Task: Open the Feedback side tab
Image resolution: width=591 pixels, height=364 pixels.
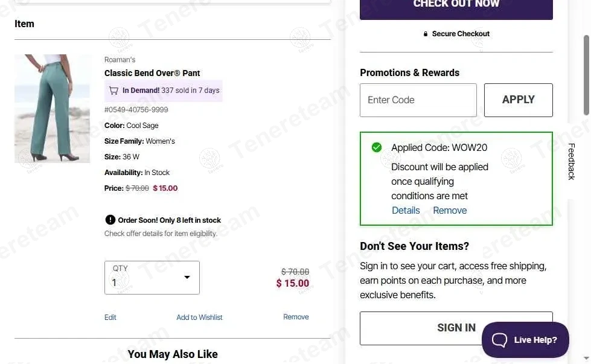Action: [571, 161]
